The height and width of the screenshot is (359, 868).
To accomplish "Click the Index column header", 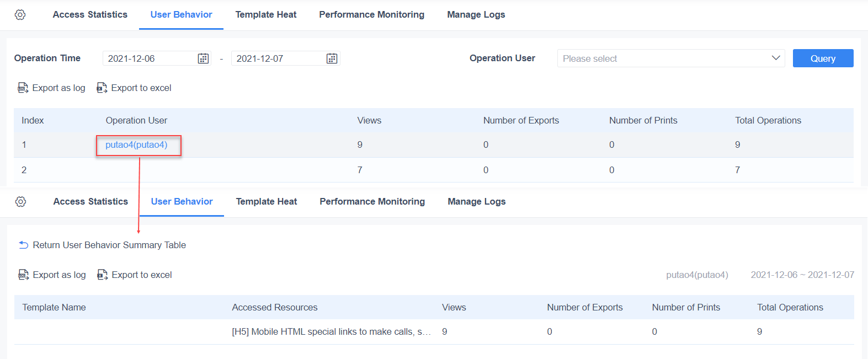I will 33,120.
